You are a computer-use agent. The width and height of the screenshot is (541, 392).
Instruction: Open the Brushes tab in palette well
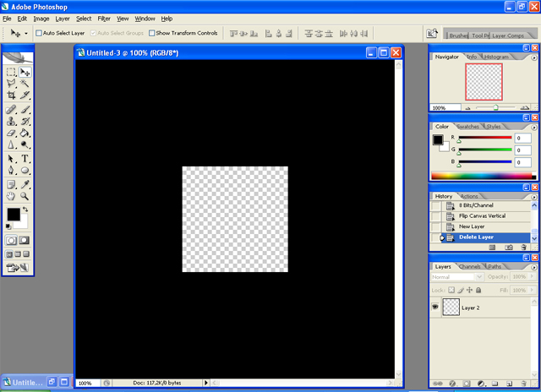pos(458,35)
